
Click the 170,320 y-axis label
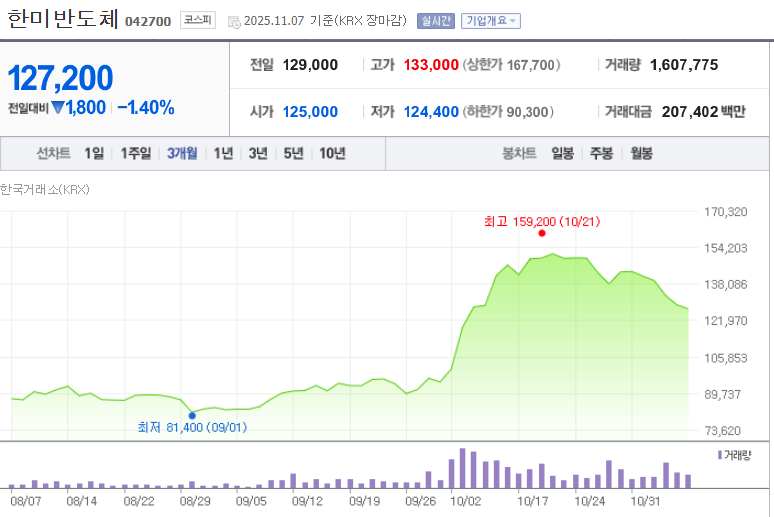(x=726, y=212)
